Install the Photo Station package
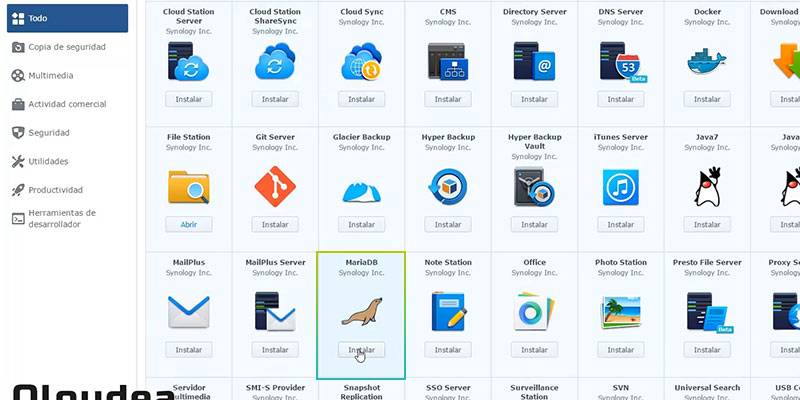The image size is (800, 400). coord(620,350)
